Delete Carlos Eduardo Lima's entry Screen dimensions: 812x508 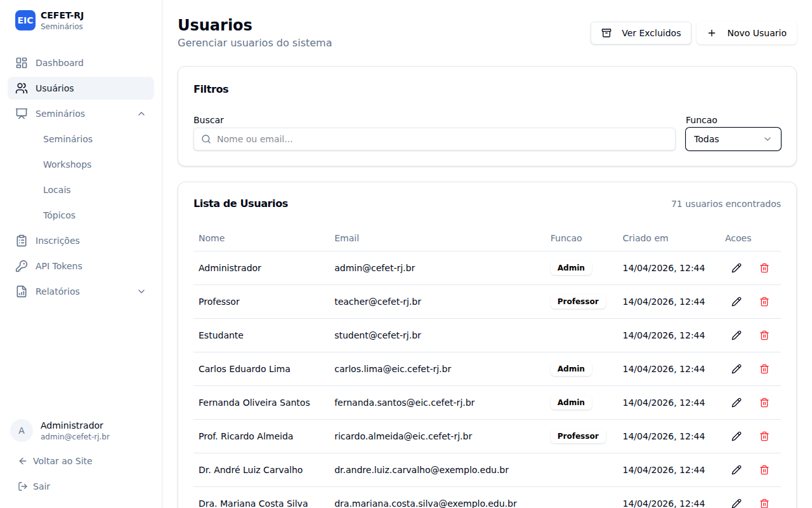point(764,369)
